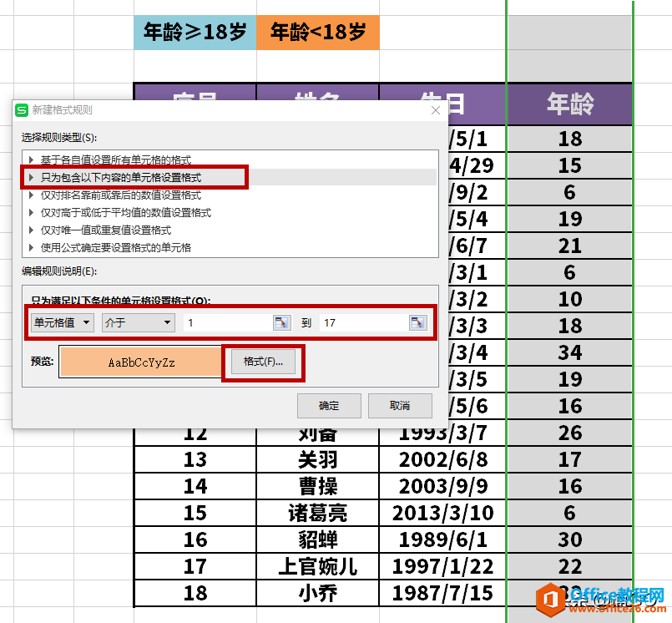This screenshot has height=623, width=672.
Task: Click the birthday cell 1989/6/1
Action: 443,539
